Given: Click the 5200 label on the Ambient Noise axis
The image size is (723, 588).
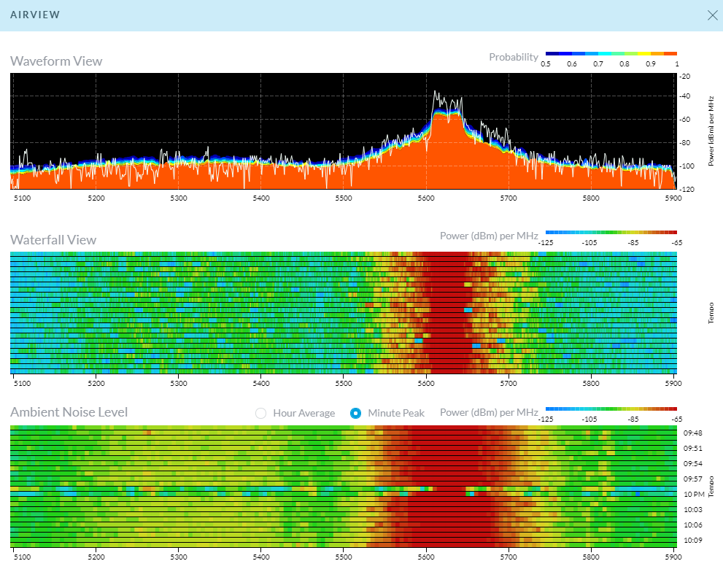Looking at the screenshot, I should (96, 557).
